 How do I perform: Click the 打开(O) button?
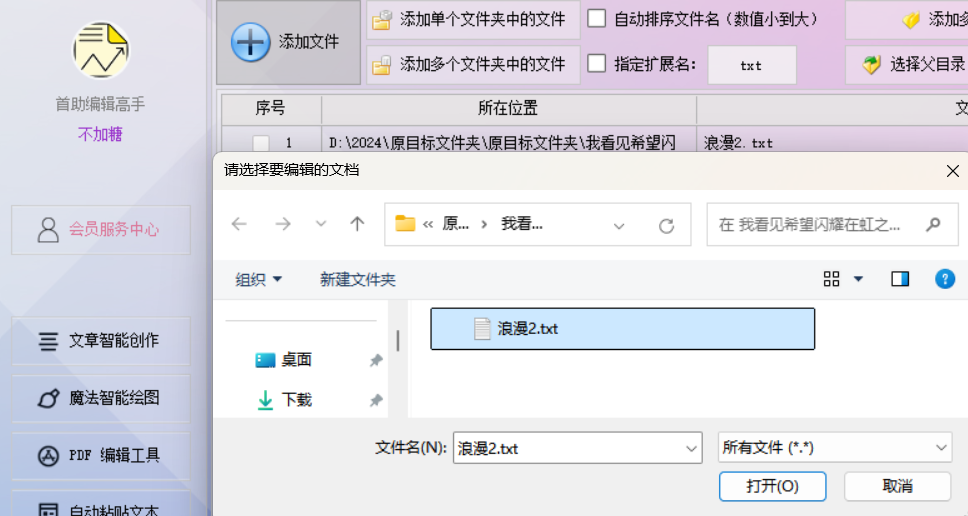click(x=772, y=486)
